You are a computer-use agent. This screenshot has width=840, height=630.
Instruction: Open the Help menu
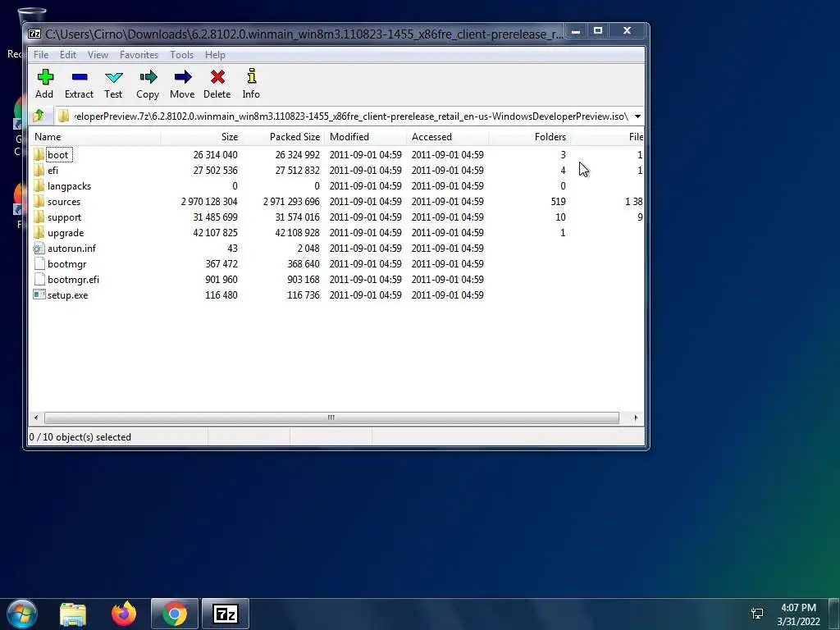click(215, 55)
